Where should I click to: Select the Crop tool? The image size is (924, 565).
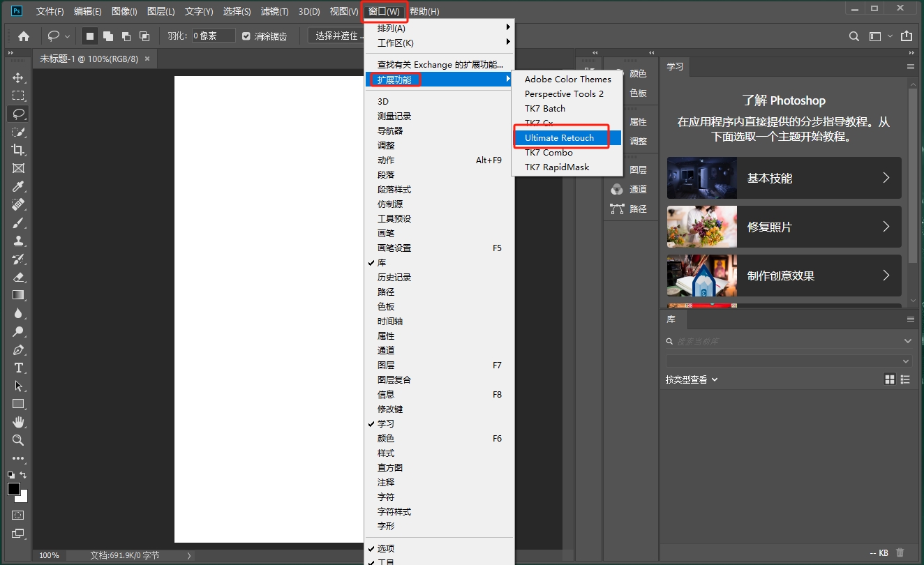[x=18, y=150]
